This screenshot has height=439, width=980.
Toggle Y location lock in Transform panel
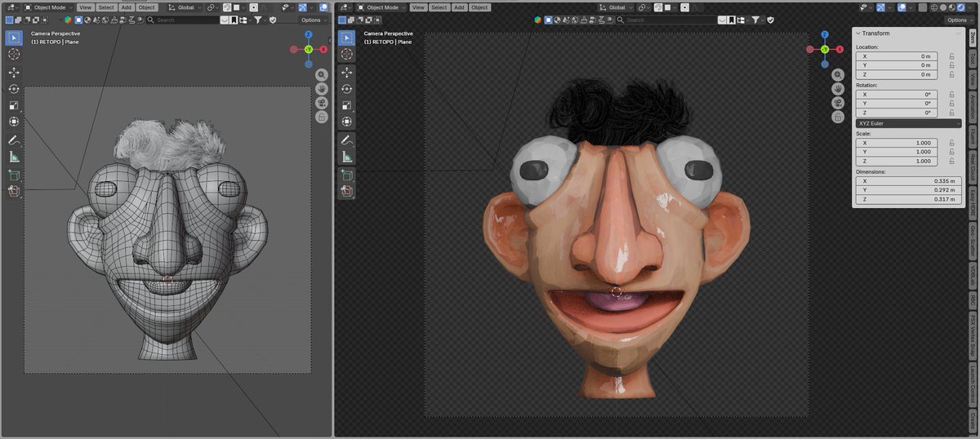coord(951,65)
